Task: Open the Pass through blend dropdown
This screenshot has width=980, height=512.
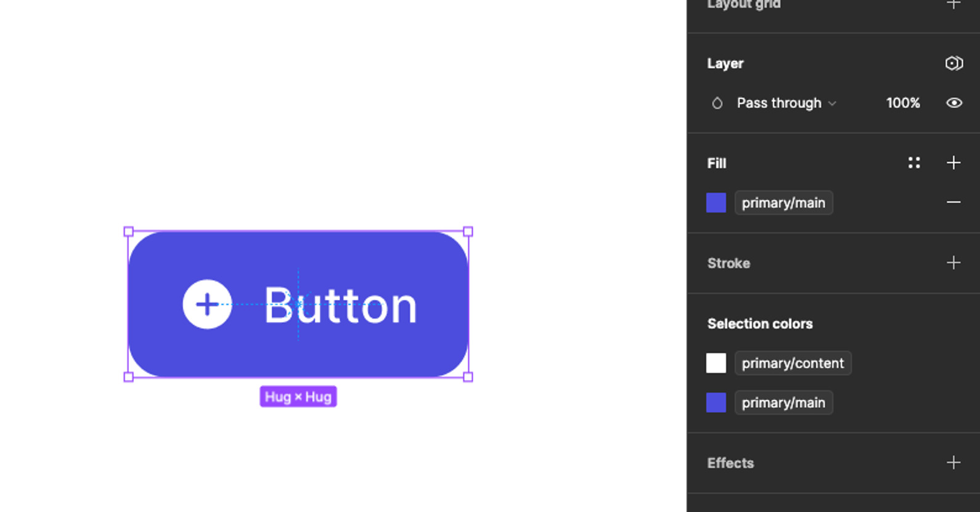Action: coord(786,103)
